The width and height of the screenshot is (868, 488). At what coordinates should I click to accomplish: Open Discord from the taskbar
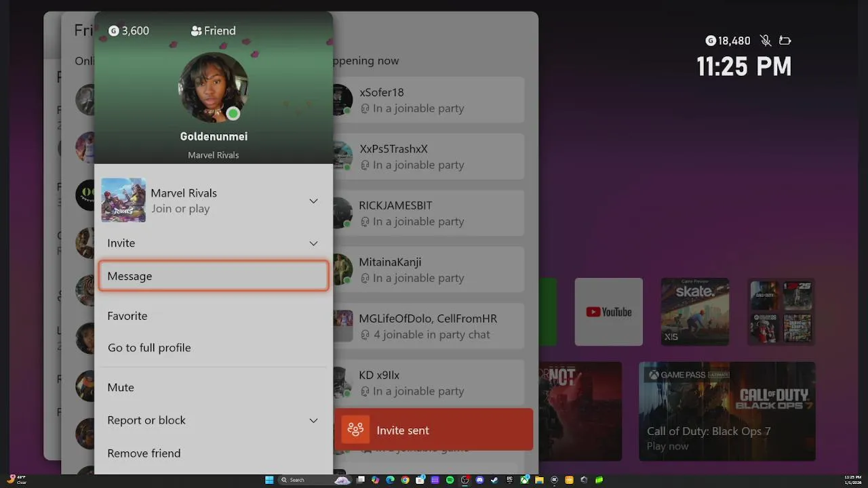(479, 480)
